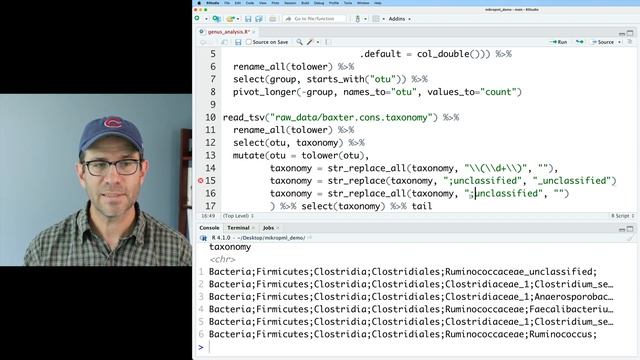
Task: Save script using editor toolbar disk icon
Action: 238,42
